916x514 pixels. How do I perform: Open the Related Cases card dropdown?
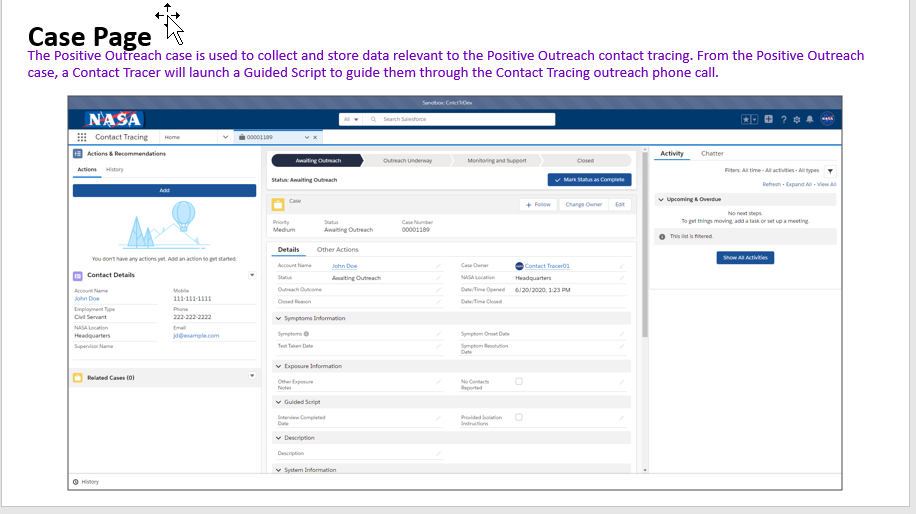(252, 376)
